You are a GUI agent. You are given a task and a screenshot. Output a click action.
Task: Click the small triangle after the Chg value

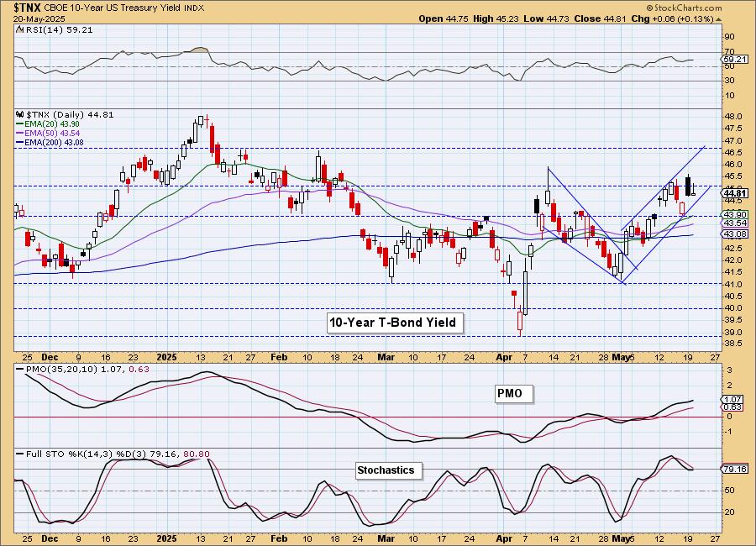718,19
